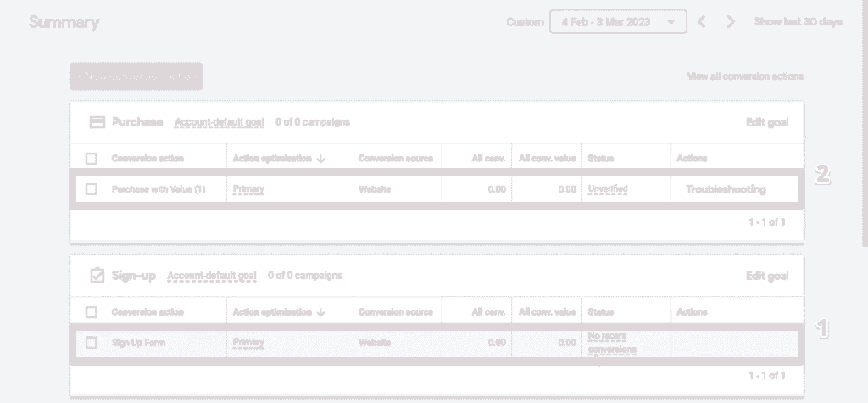Image resolution: width=868 pixels, height=403 pixels.
Task: Tick the Purchase with Value (1) row checkbox
Action: pyautogui.click(x=92, y=189)
